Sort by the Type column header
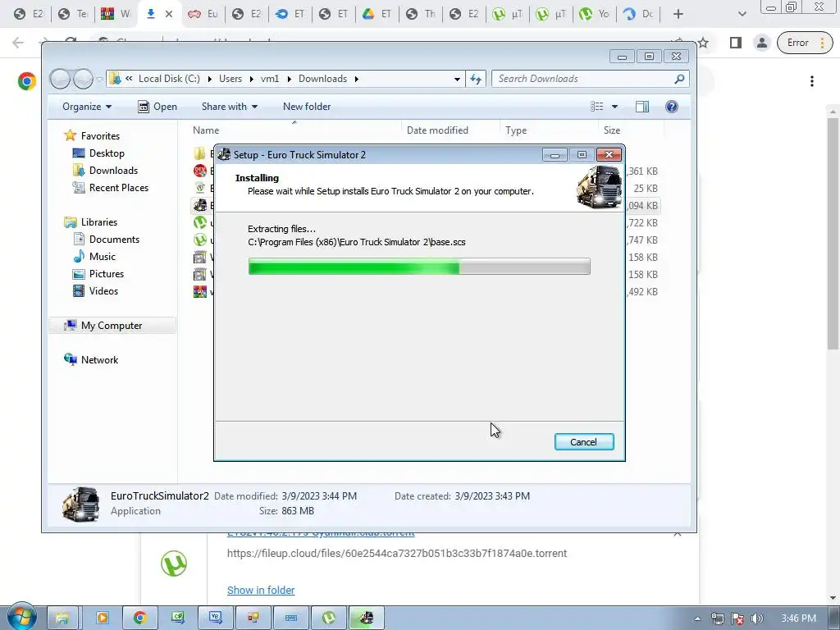The height and width of the screenshot is (630, 840). click(516, 130)
